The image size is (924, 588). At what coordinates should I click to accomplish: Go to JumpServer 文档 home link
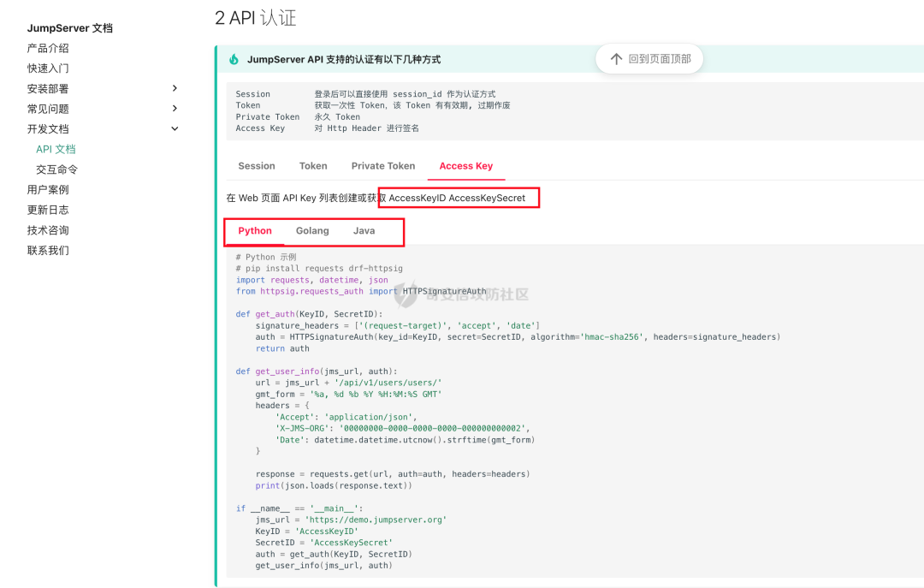(69, 27)
